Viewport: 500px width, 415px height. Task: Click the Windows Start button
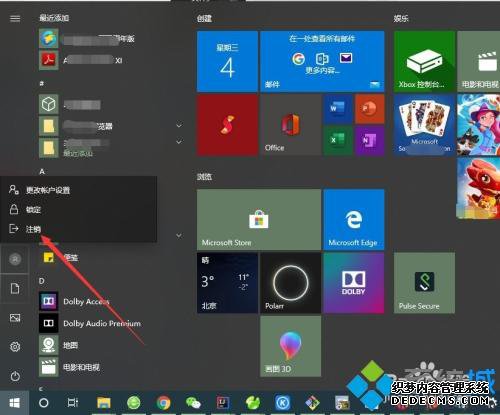click(x=14, y=403)
